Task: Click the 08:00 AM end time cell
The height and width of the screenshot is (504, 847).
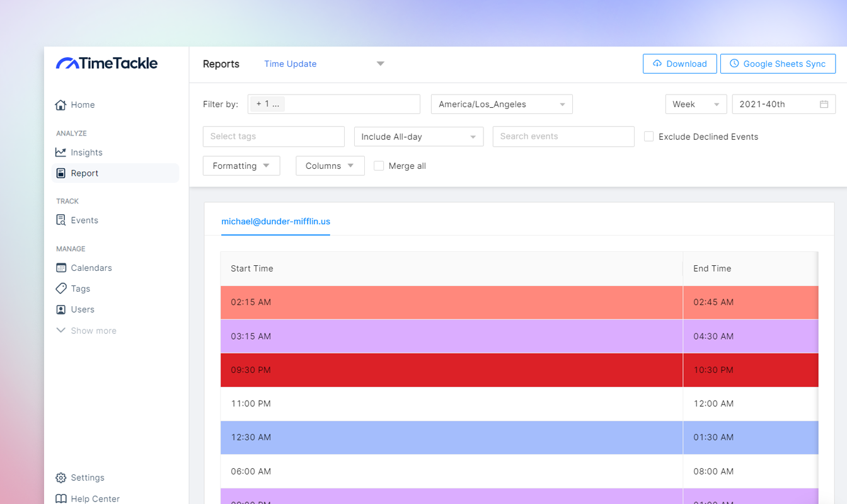Action: click(x=751, y=471)
